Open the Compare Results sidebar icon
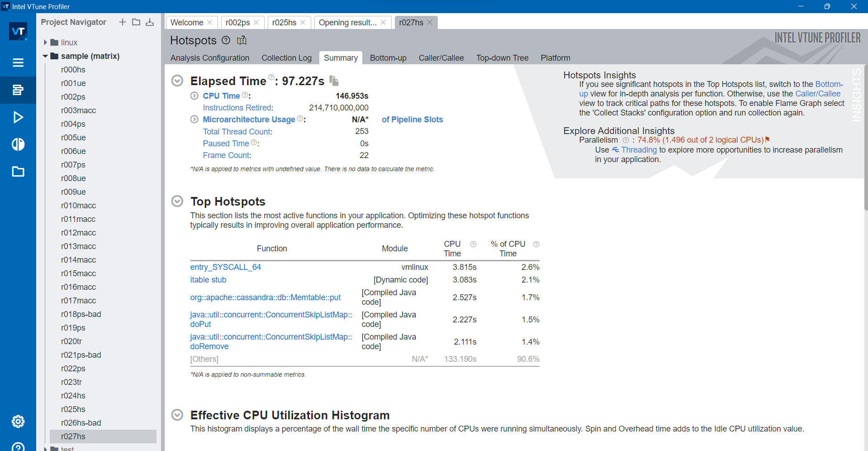This screenshot has height=451, width=868. [18, 144]
